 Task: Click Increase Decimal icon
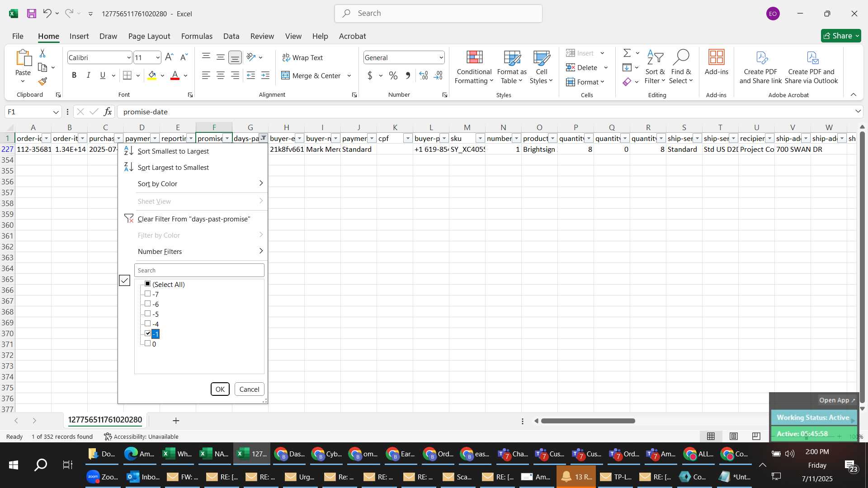pos(424,75)
